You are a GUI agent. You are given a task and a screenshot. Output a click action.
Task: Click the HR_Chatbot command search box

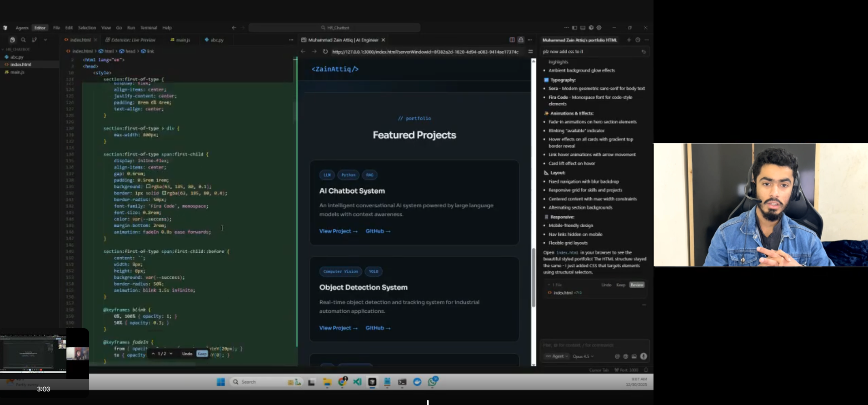334,28
